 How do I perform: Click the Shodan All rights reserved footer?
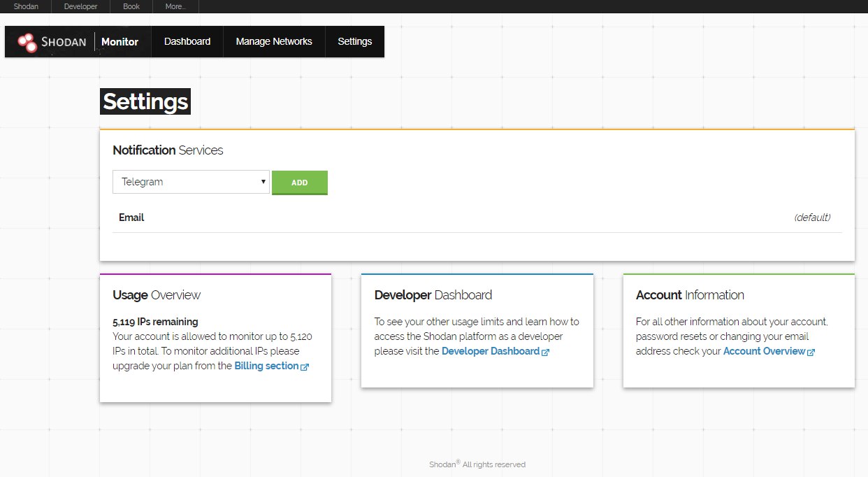click(x=477, y=464)
